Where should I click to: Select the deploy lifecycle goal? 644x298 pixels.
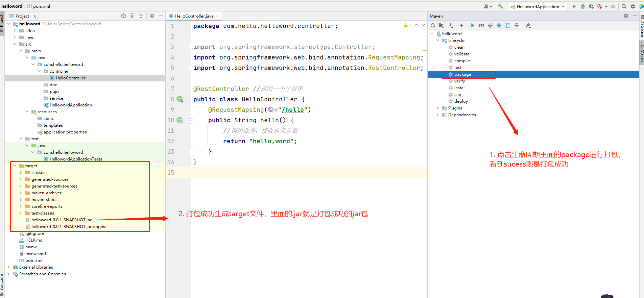461,101
